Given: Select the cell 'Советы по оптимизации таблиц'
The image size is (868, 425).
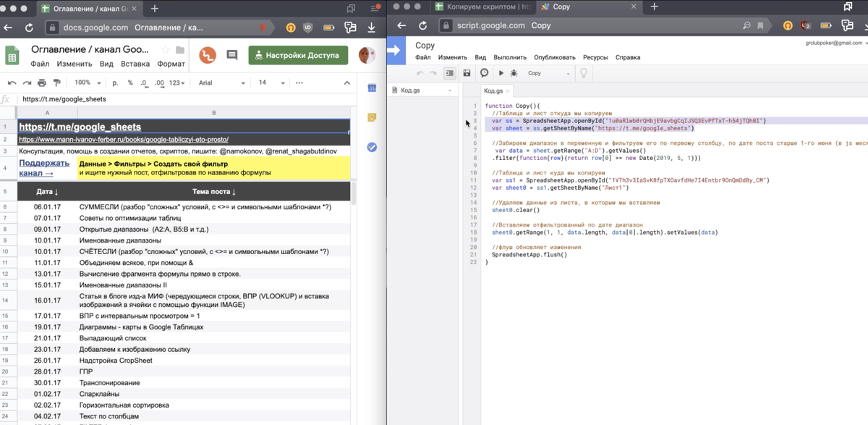Looking at the screenshot, I should pos(213,218).
